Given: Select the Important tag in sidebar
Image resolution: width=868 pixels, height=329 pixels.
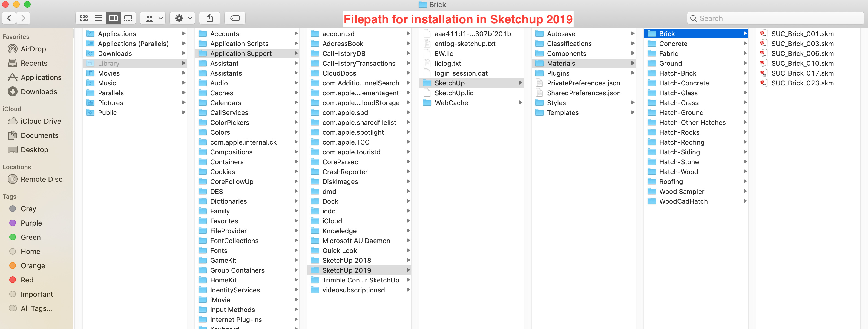Looking at the screenshot, I should pos(37,294).
